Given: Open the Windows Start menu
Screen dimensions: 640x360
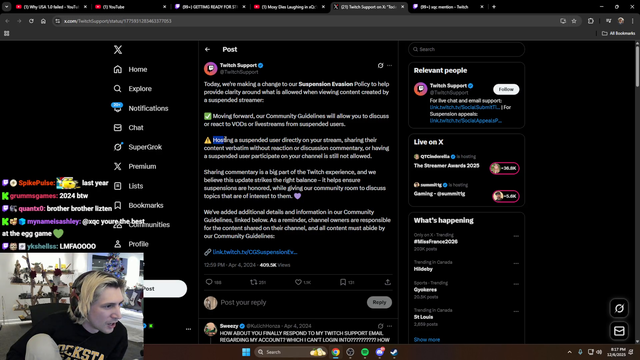Looking at the screenshot, I should pos(246,352).
